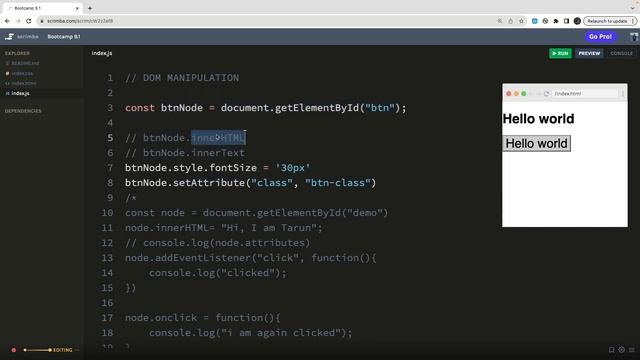Image resolution: width=640 pixels, height=360 pixels.
Task: Click the Hello world button in preview
Action: point(536,144)
